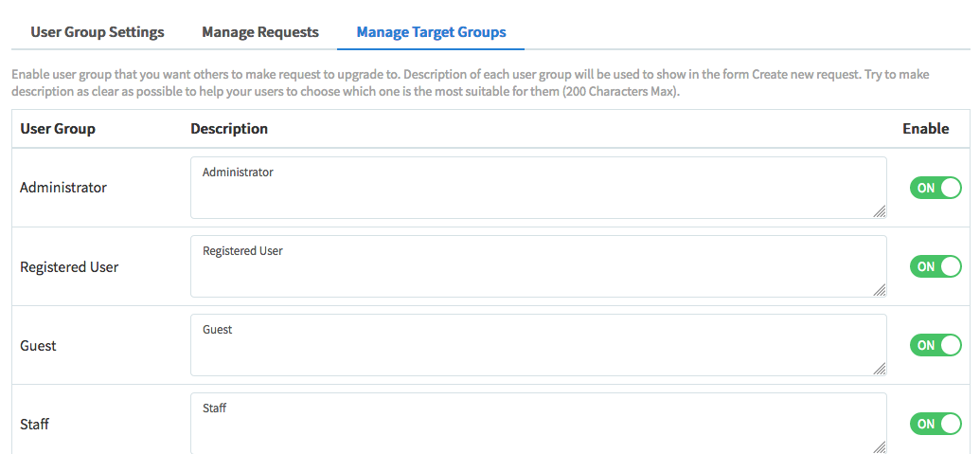Select the Manage Target Groups tab

[x=431, y=32]
